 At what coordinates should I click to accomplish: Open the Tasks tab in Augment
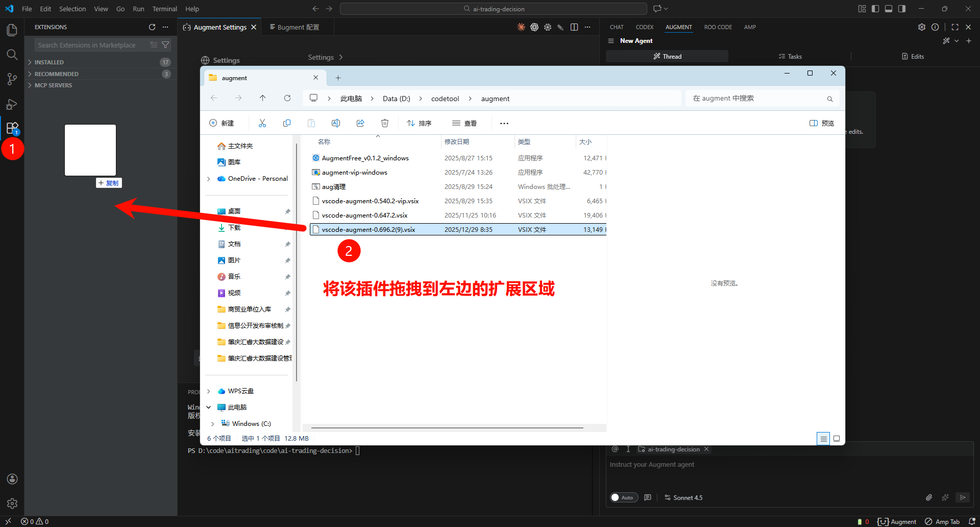[x=790, y=56]
